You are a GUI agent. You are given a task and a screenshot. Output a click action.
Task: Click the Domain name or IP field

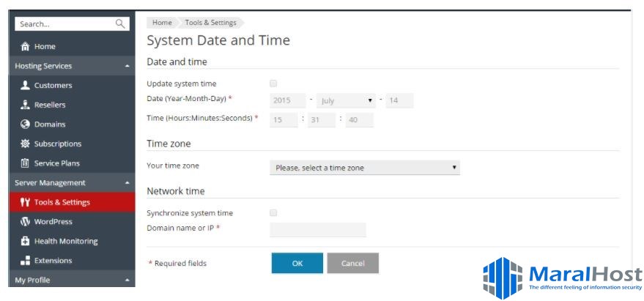(x=317, y=229)
